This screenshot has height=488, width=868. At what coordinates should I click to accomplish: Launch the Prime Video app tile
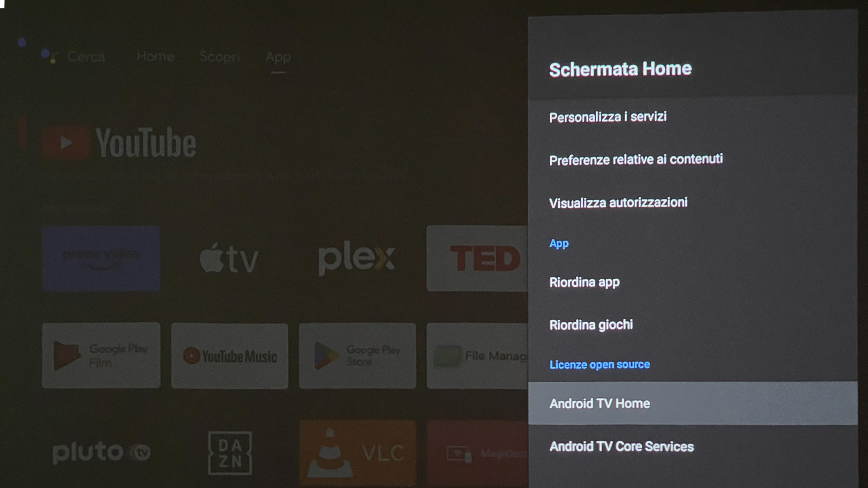[101, 258]
